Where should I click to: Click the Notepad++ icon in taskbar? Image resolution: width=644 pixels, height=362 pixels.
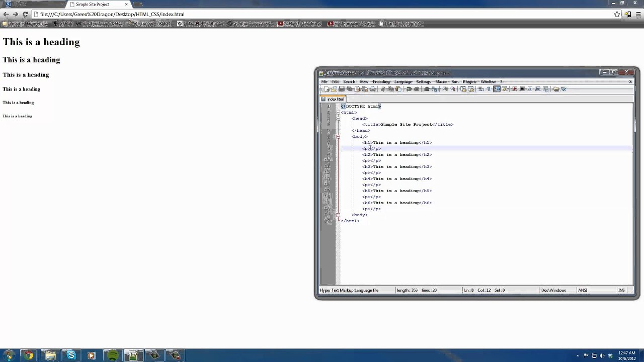[133, 355]
